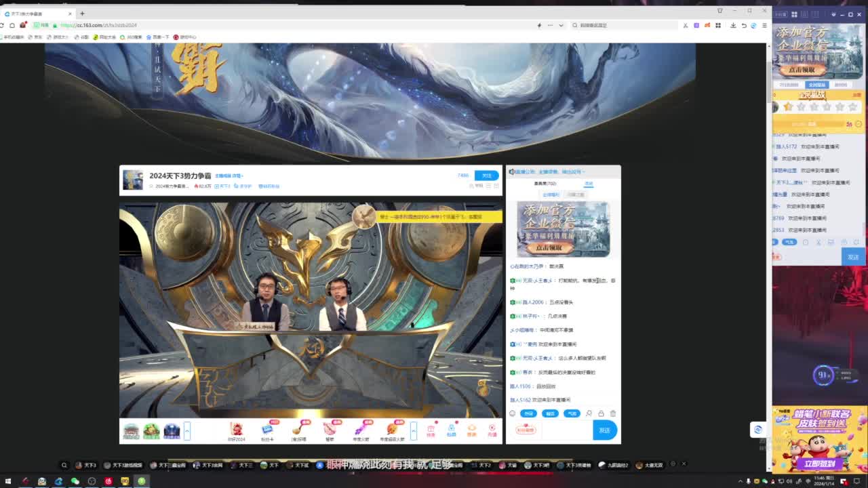Screen dimensions: 868x488
Task: Click the first gold star rating
Action: pyautogui.click(x=788, y=106)
